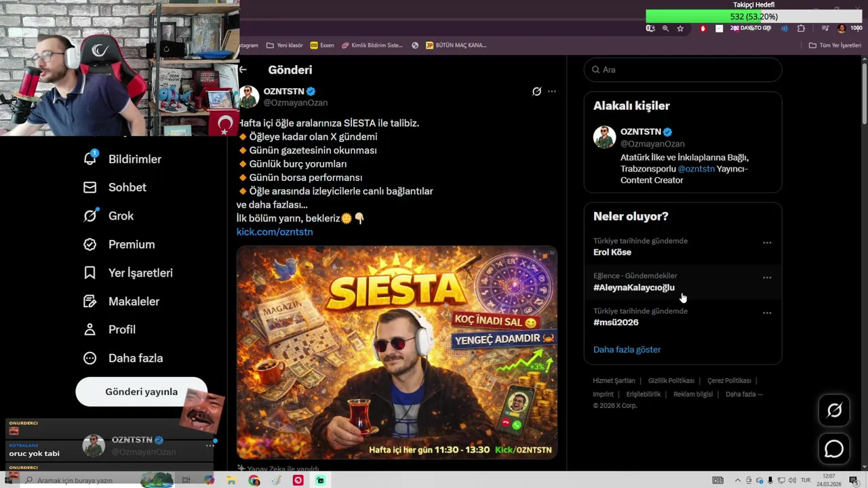Go to Profil in the sidebar

click(109, 329)
